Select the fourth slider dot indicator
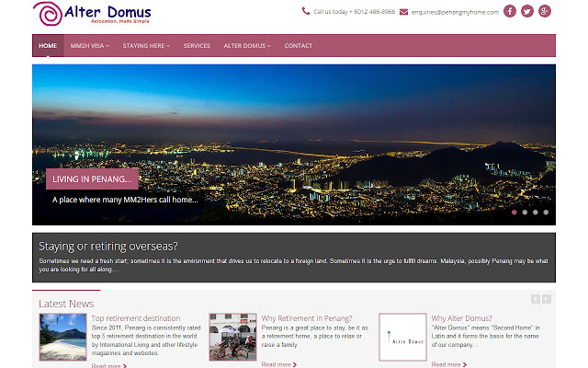Viewport: 588px width, 368px height. pos(546,213)
